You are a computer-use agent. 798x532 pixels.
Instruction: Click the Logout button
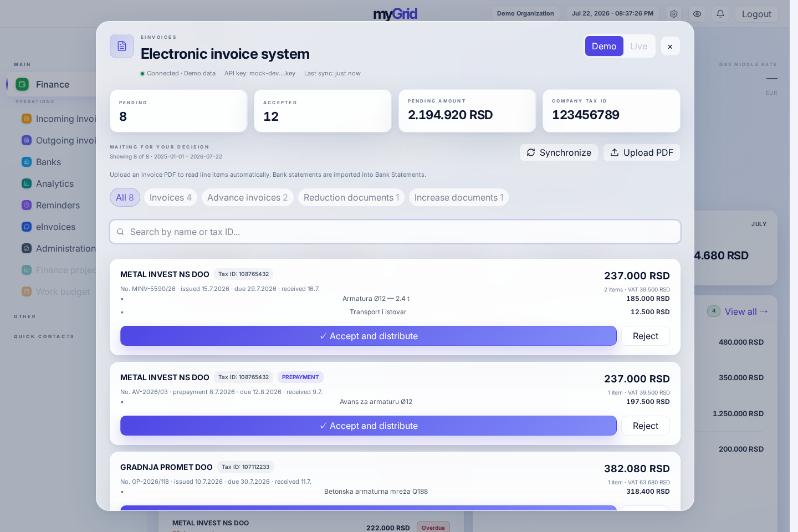click(756, 14)
